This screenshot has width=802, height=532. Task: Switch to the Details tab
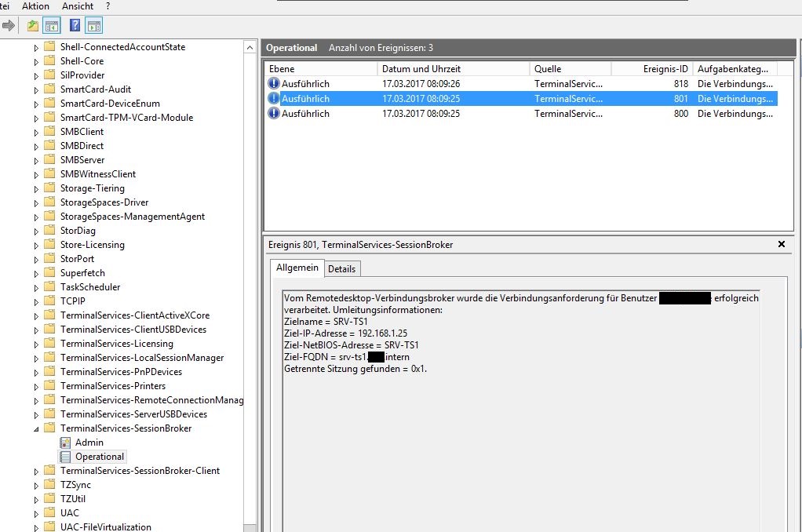[341, 269]
